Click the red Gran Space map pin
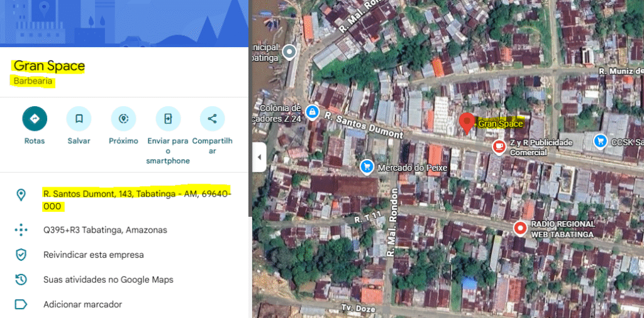The image size is (644, 318). click(466, 123)
